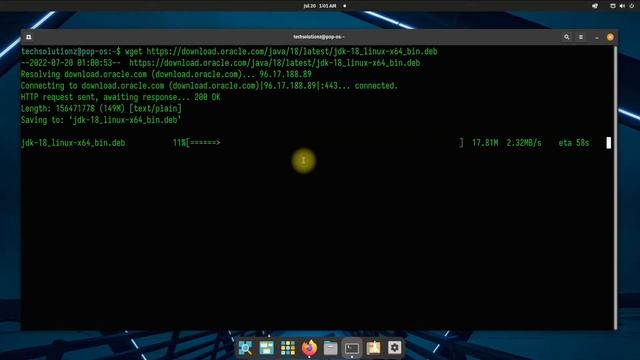Image resolution: width=640 pixels, height=360 pixels.
Task: Click the terminal's vertical scrollbar
Action: click(616, 187)
